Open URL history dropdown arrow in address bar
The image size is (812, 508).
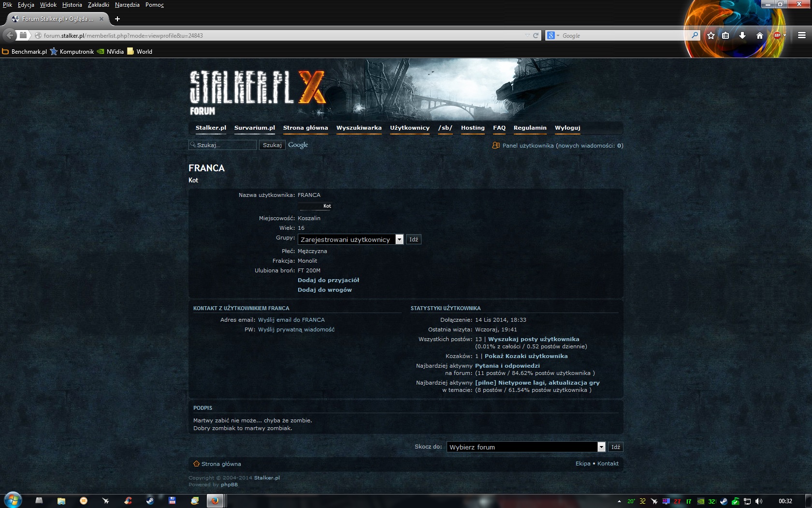(527, 35)
